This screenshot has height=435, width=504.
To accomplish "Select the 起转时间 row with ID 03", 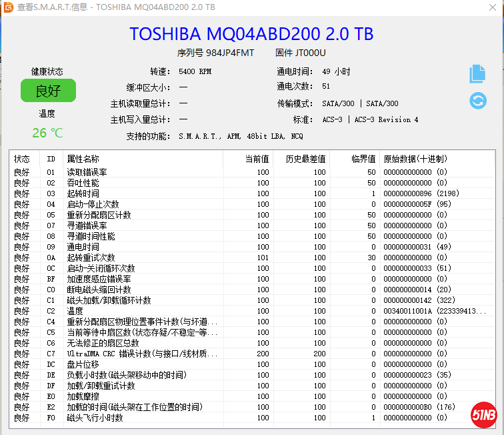I will pyautogui.click(x=83, y=193).
